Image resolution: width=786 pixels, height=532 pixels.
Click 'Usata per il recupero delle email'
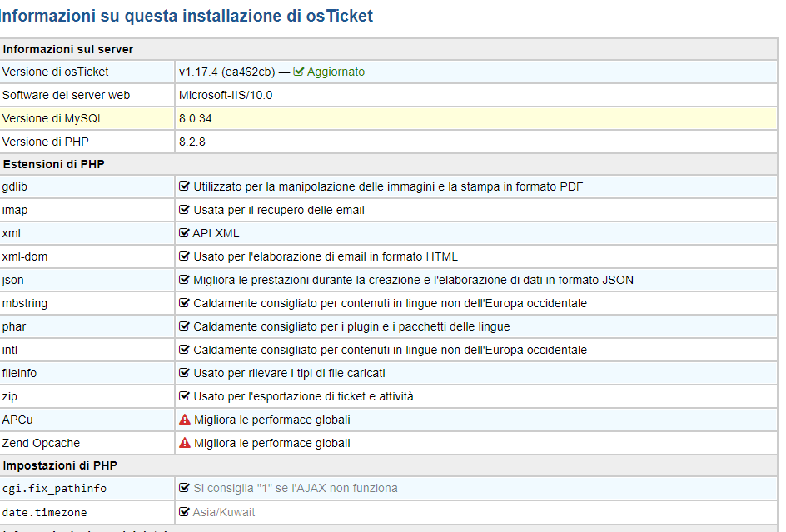[279, 210]
